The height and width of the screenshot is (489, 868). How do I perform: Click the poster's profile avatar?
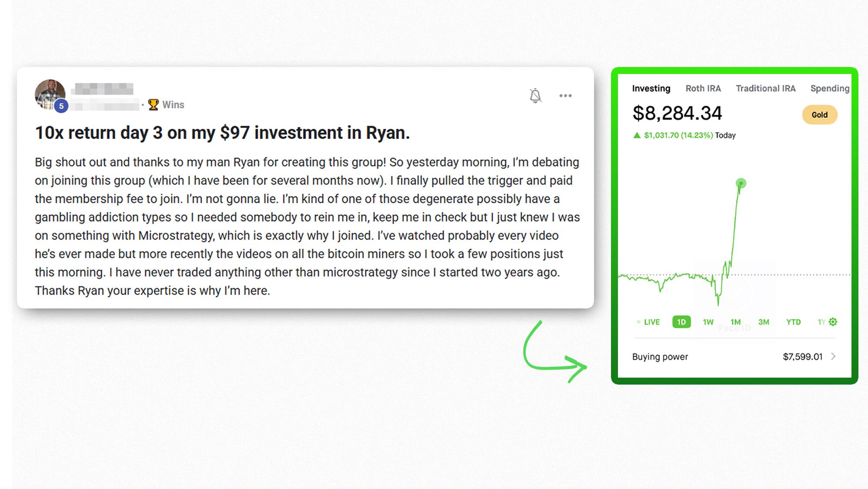point(50,94)
